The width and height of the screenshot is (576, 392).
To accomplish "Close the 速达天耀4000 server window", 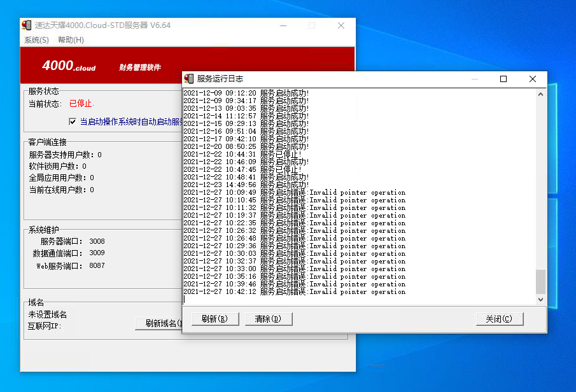I will coord(341,25).
